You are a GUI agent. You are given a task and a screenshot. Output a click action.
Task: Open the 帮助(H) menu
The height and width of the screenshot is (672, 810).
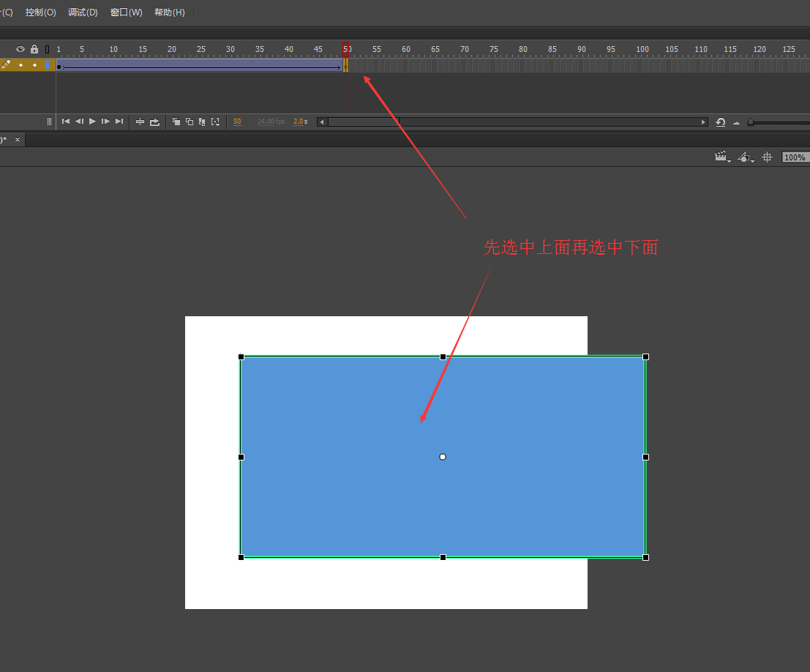pos(170,12)
